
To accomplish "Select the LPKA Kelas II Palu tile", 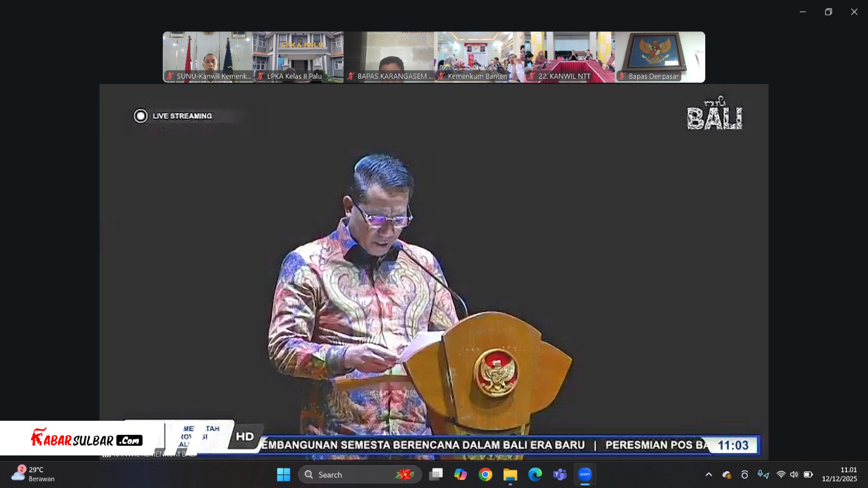I will coord(298,57).
